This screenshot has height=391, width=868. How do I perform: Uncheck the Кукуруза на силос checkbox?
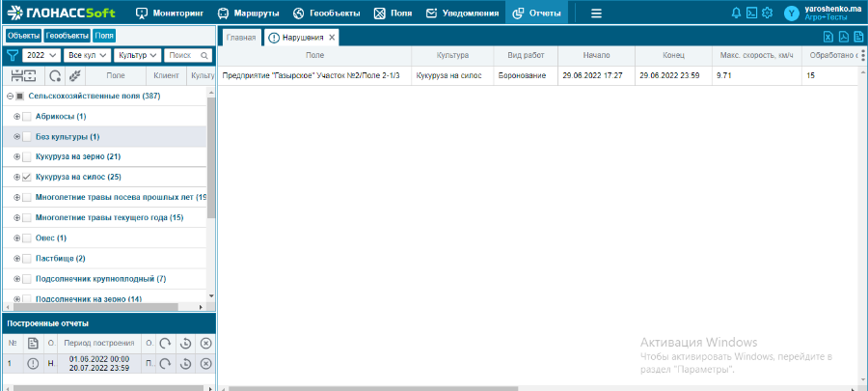(x=27, y=178)
